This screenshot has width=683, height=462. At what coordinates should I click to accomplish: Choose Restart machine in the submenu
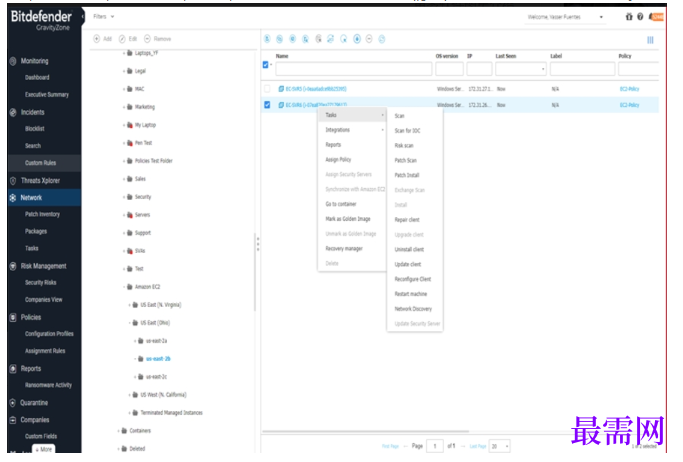point(411,294)
